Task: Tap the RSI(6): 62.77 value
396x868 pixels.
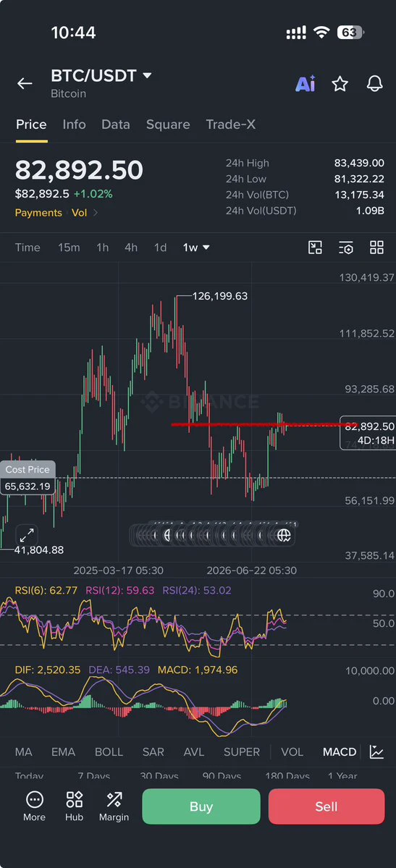Action: coord(46,590)
